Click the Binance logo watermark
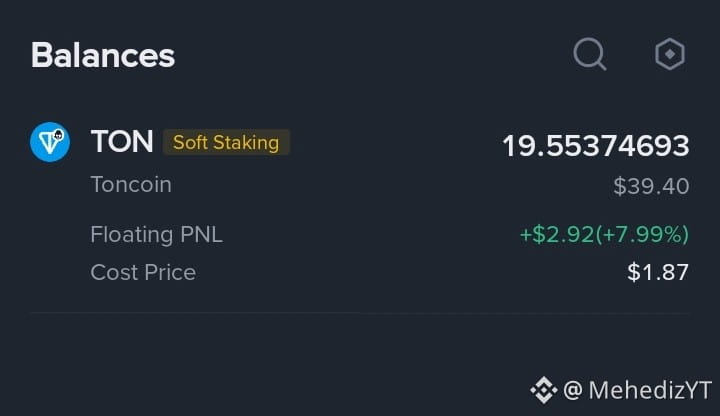 (x=544, y=390)
